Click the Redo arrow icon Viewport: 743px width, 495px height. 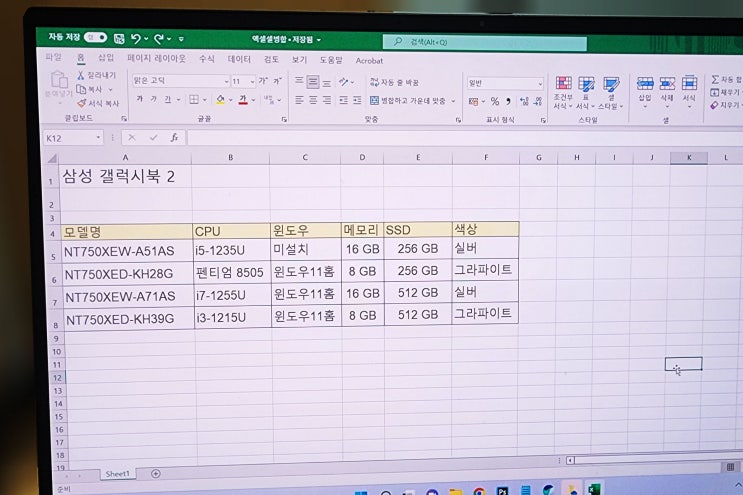159,39
